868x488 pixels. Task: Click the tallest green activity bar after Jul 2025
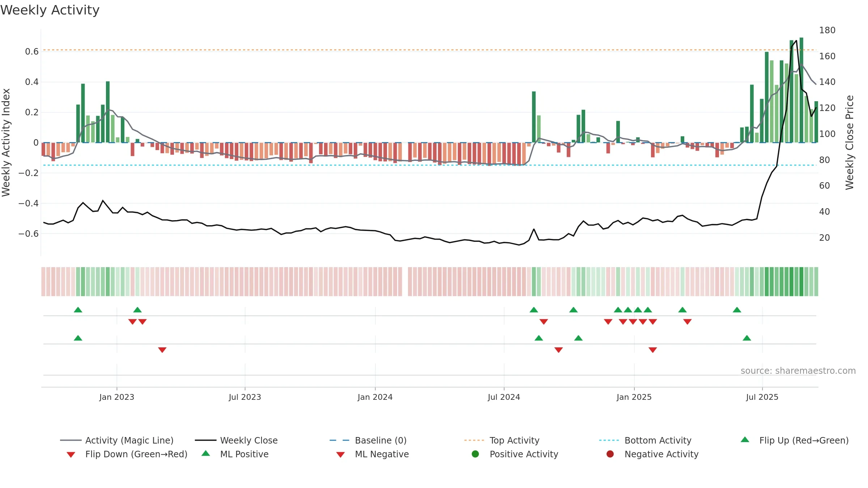pyautogui.click(x=801, y=90)
